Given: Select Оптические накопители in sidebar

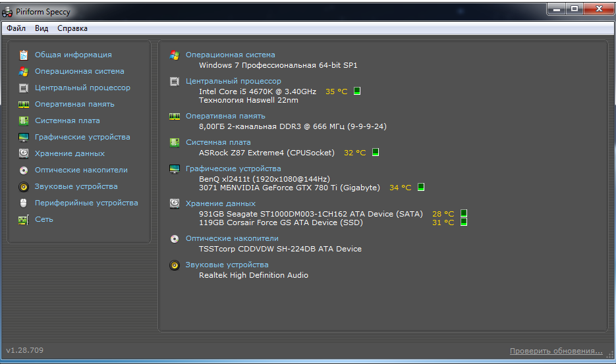Looking at the screenshot, I should pos(81,170).
